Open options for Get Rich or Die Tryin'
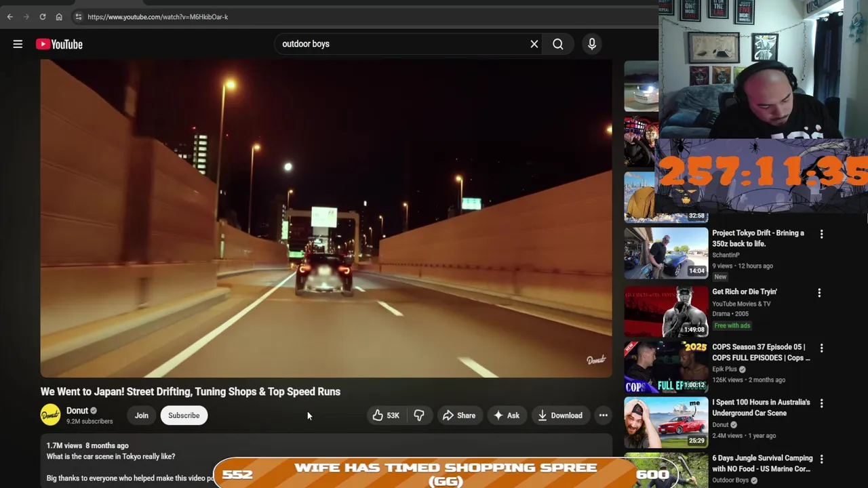868x488 pixels. pyautogui.click(x=819, y=293)
